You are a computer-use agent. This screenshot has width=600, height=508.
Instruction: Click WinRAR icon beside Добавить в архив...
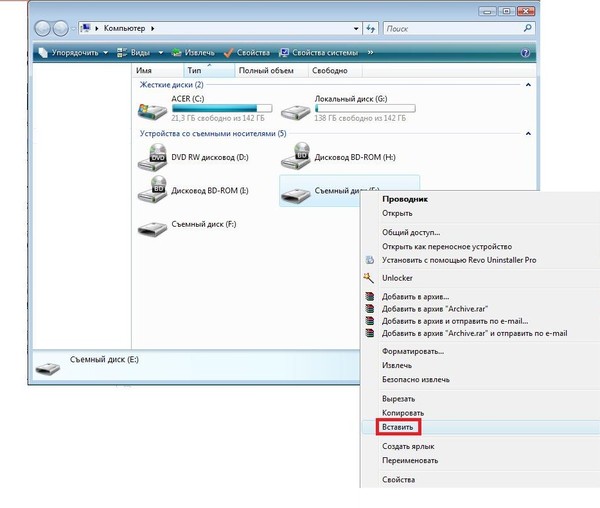coord(370,296)
